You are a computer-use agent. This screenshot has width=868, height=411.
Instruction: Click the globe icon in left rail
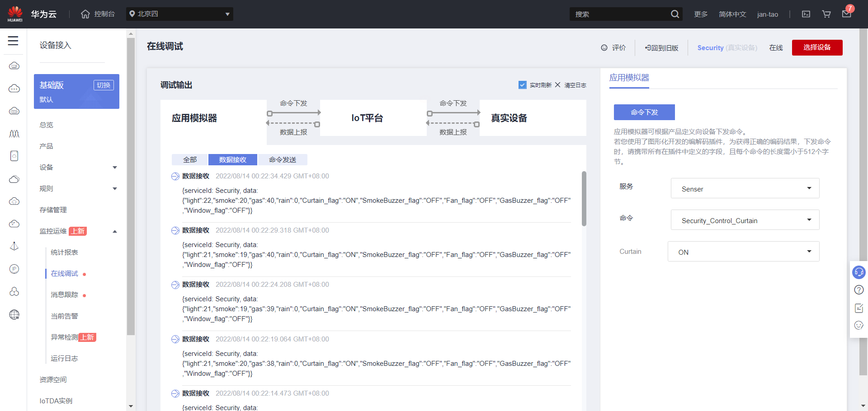[14, 314]
